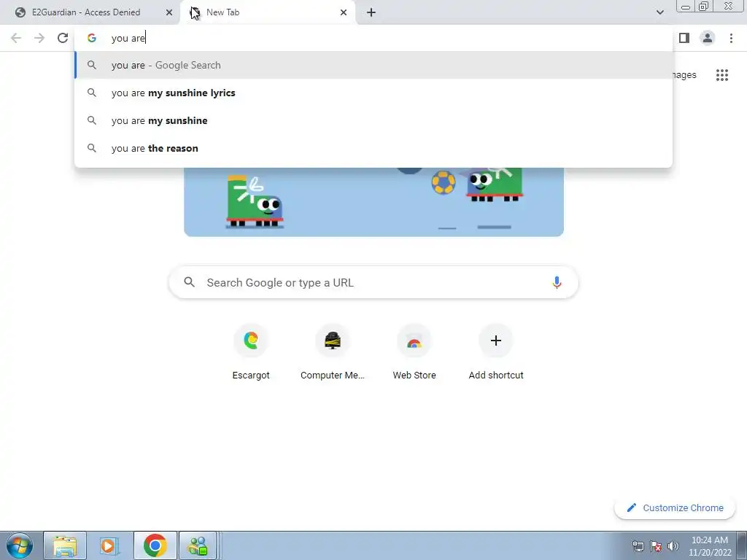Click the browser reload button
The height and width of the screenshot is (560, 747).
click(63, 38)
